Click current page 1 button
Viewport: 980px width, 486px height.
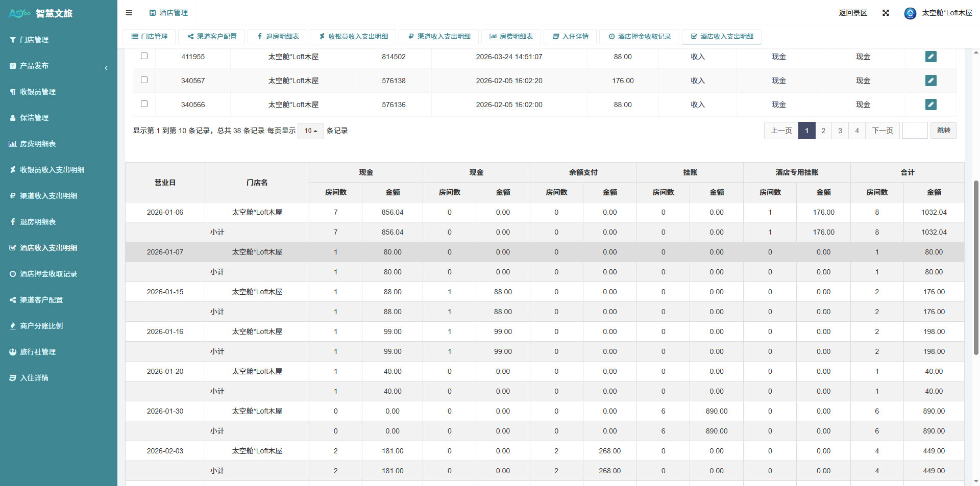click(806, 131)
